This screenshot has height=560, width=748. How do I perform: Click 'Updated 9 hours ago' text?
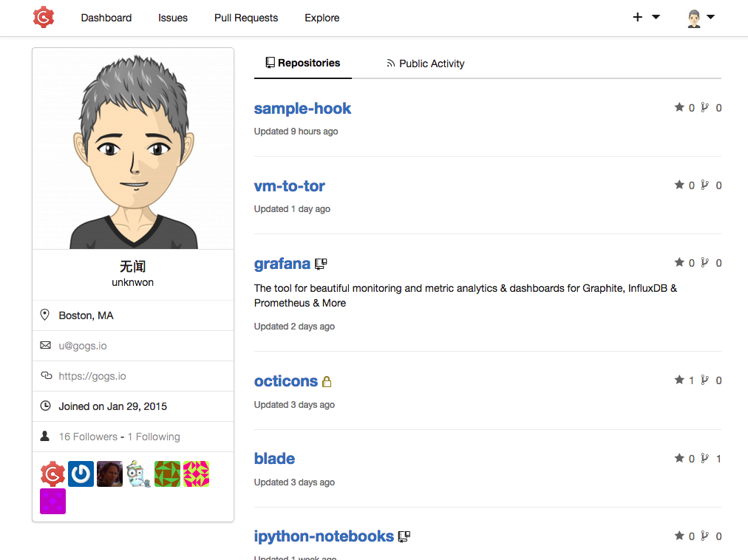[x=296, y=132]
